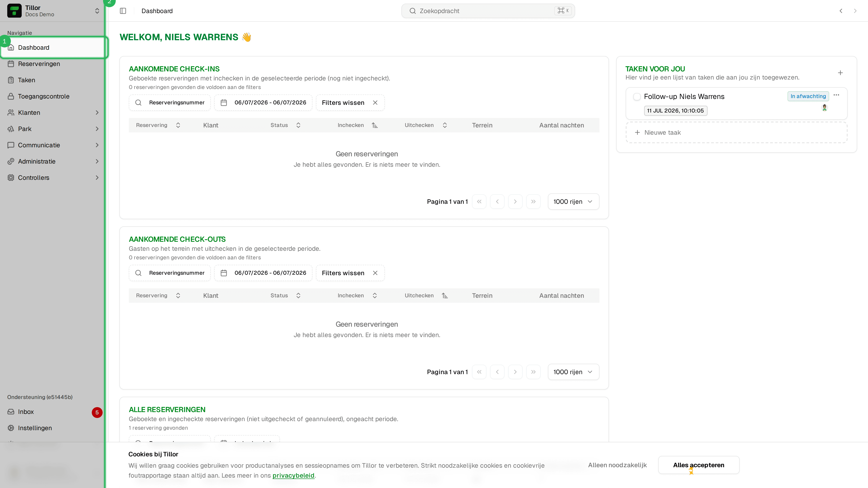Sort check-ins by Status column
This screenshot has width=868, height=488.
coord(285,125)
